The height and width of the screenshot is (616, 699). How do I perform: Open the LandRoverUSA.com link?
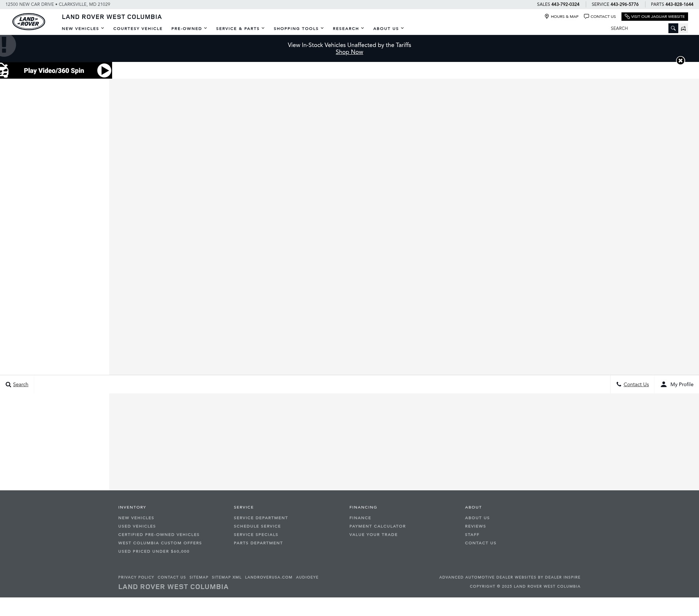(x=268, y=577)
